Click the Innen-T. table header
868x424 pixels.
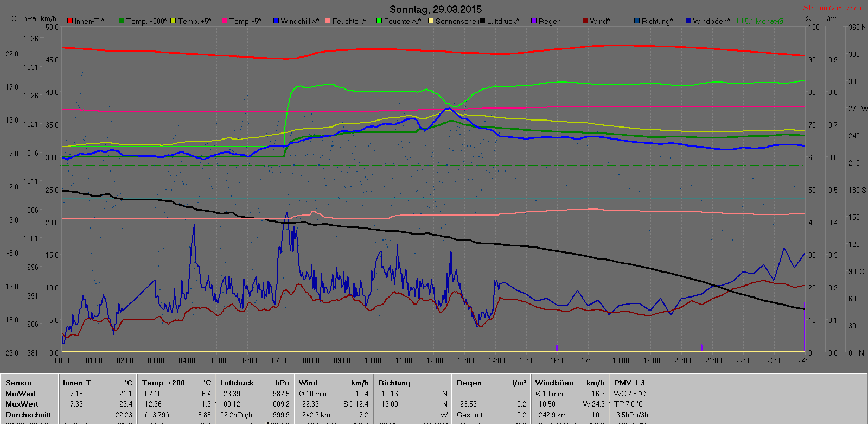tap(78, 383)
